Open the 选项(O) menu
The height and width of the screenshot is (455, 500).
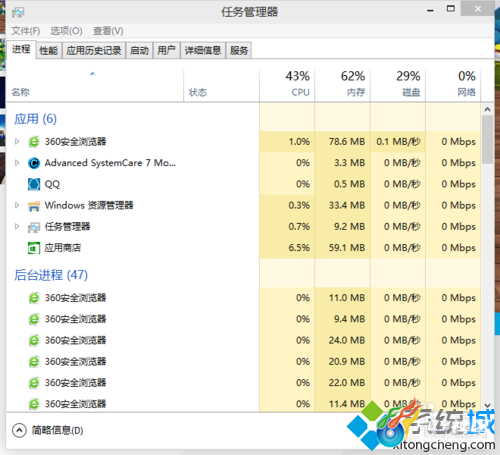[66, 31]
